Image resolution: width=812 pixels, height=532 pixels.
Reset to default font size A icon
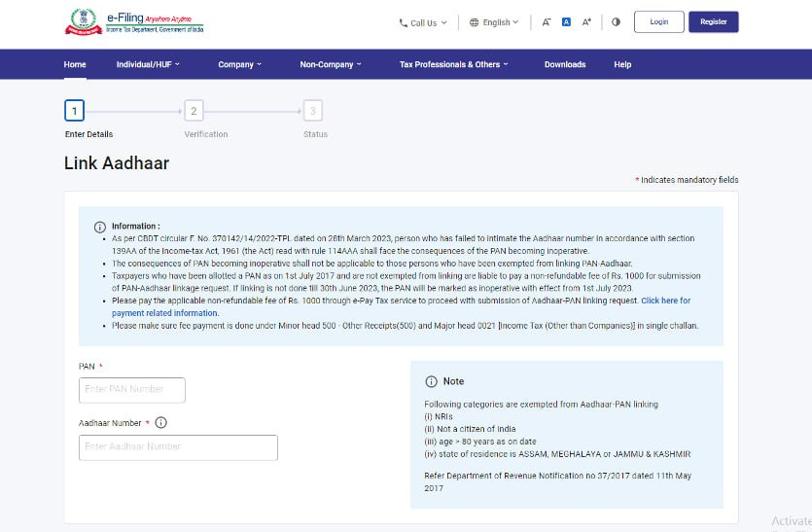(566, 22)
